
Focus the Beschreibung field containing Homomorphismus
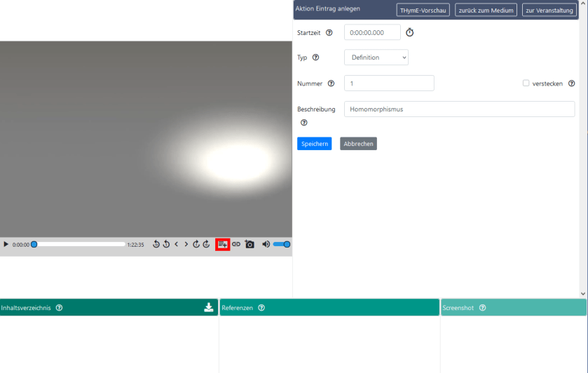459,109
